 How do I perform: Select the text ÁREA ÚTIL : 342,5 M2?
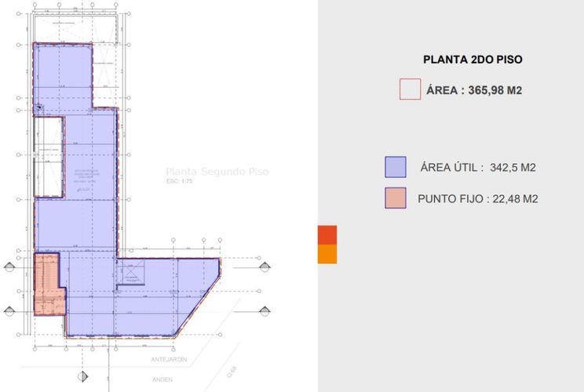coord(478,167)
